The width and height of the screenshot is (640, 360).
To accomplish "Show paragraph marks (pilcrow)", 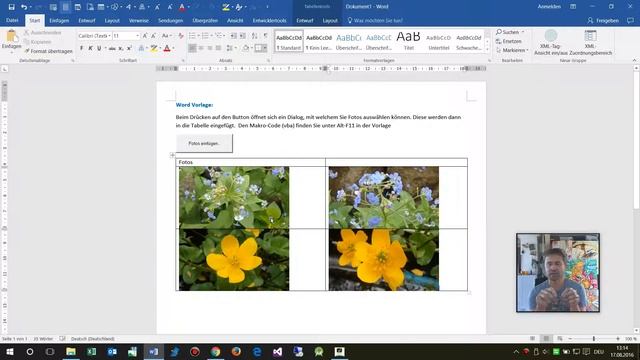I will 266,36.
